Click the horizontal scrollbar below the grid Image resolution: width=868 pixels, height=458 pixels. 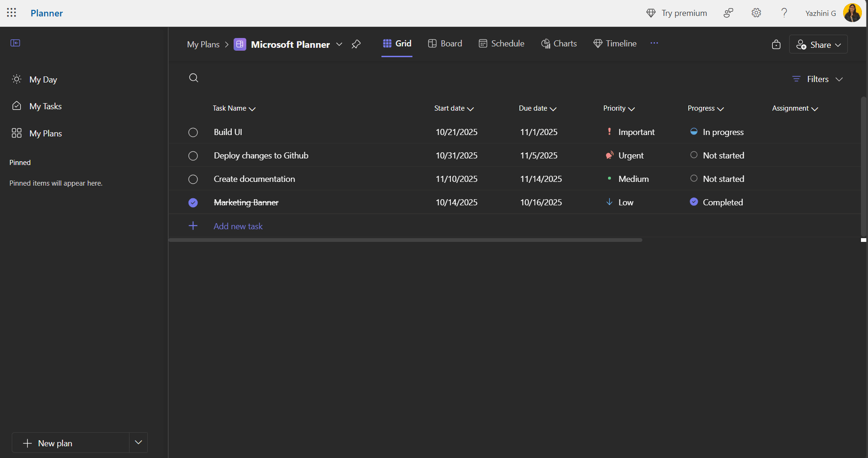[x=405, y=240]
